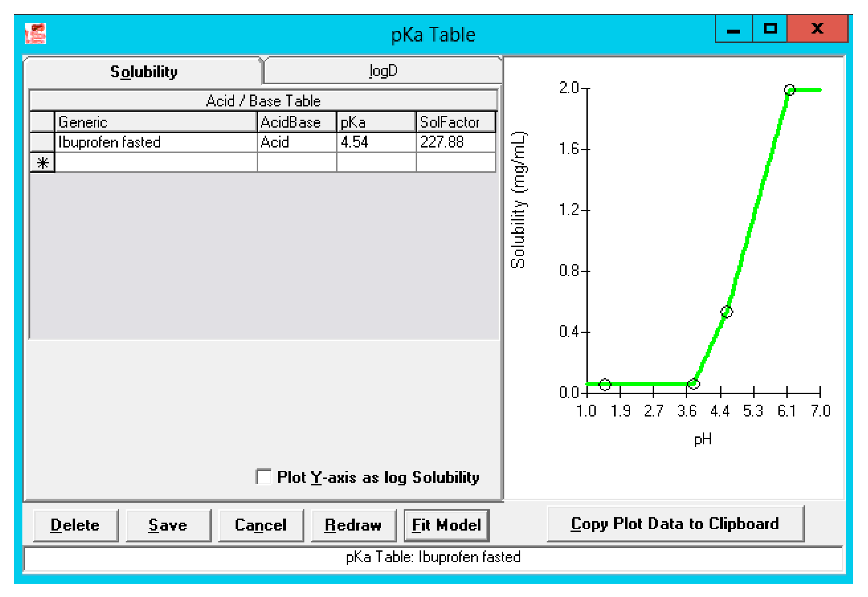Click the application icon in title bar
The image size is (868, 597).
[x=36, y=34]
